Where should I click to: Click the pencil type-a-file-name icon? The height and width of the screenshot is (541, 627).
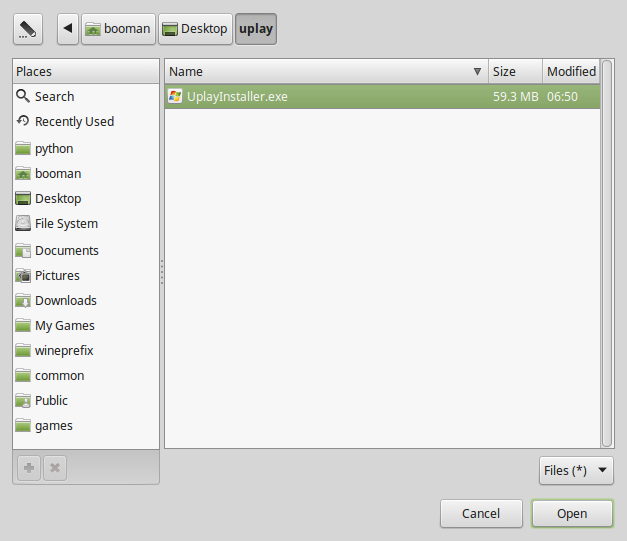pos(28,29)
